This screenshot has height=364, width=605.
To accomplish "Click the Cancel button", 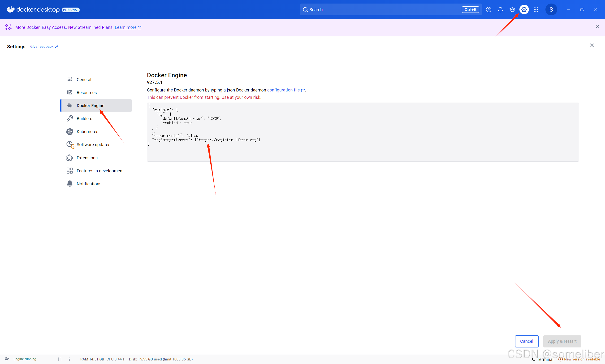I will click(527, 341).
